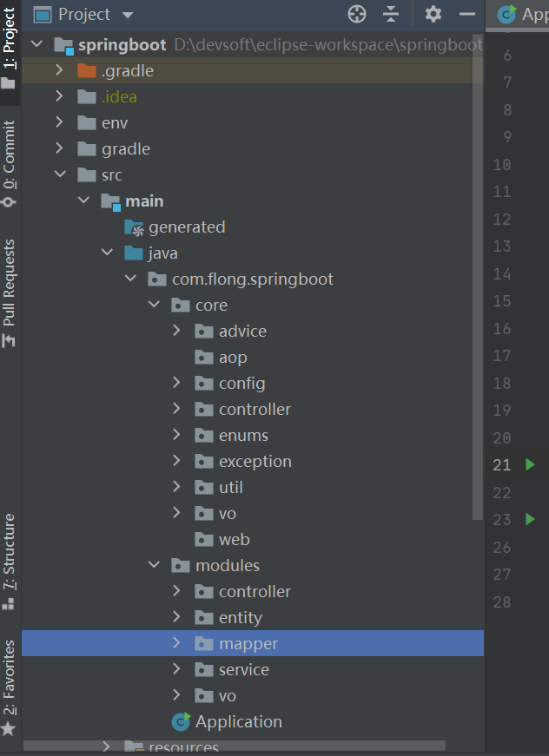Click the run gutter icon on line 23
This screenshot has height=756, width=549.
[530, 519]
